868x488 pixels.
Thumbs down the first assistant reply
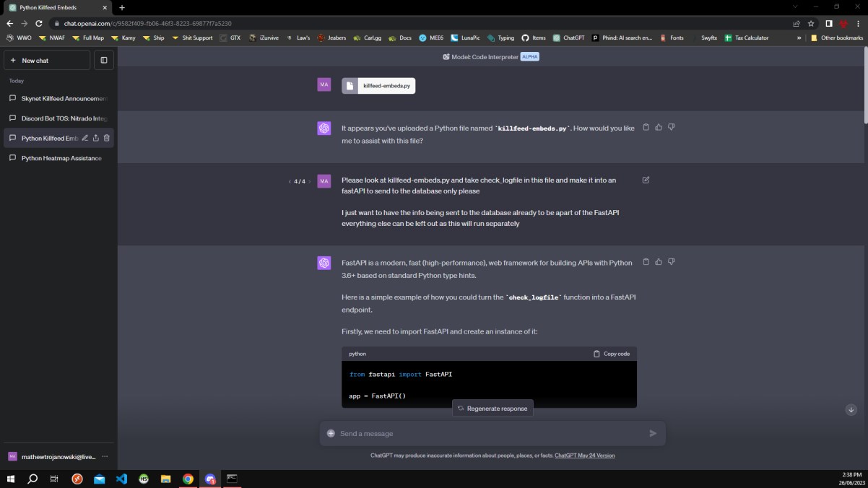pos(671,127)
